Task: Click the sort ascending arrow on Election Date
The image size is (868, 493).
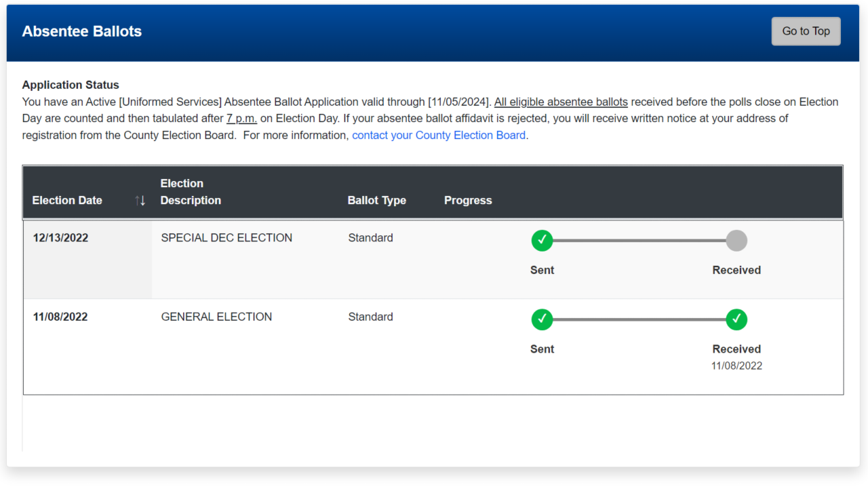Action: [x=138, y=200]
